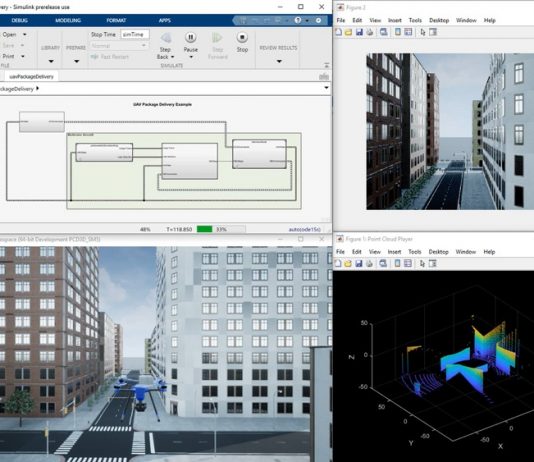Click the settings icon in Simulink title toolbar
This screenshot has width=534, height=462.
(x=318, y=20)
